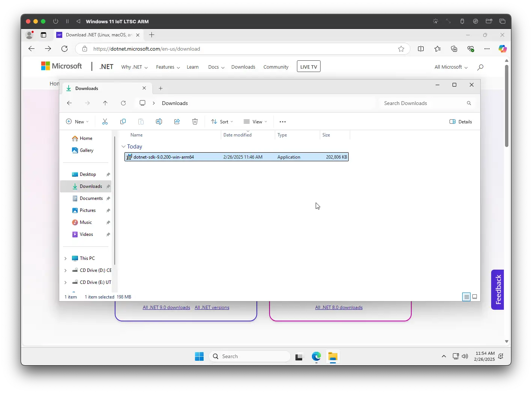The height and width of the screenshot is (393, 532).
Task: Add Edge page to favorites star icon
Action: point(401,49)
